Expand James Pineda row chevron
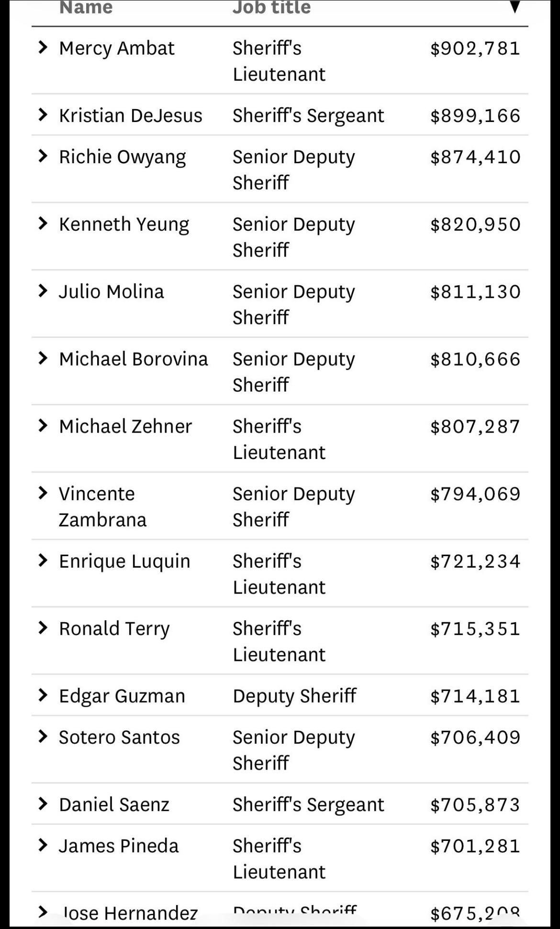Viewport: 560px width, 929px height. 43,845
